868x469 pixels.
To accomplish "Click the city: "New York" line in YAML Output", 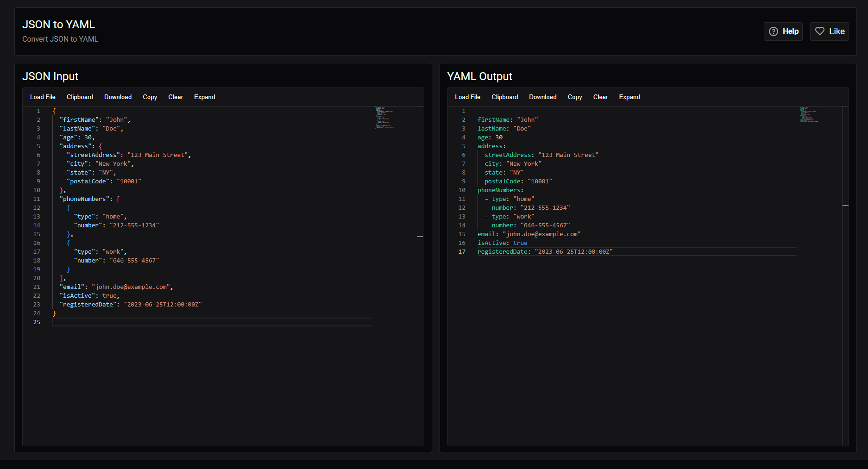I will [513, 164].
